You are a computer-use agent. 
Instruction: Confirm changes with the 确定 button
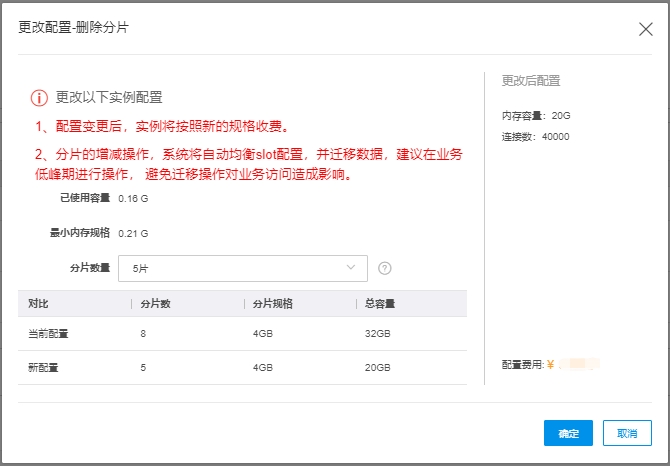pos(568,433)
